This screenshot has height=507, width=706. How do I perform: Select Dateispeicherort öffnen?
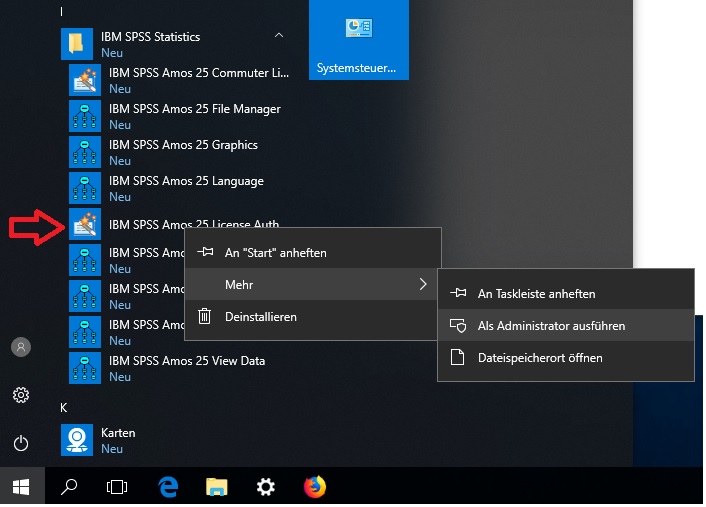[566, 358]
